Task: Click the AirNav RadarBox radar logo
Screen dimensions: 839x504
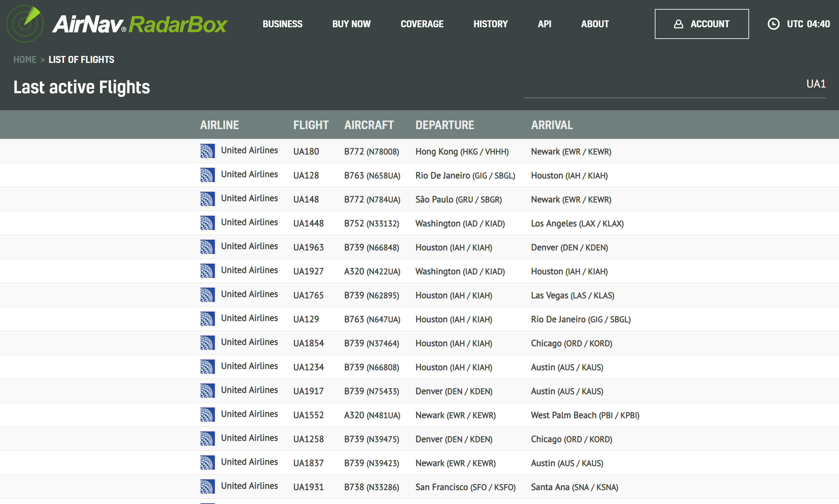Action: coord(25,24)
